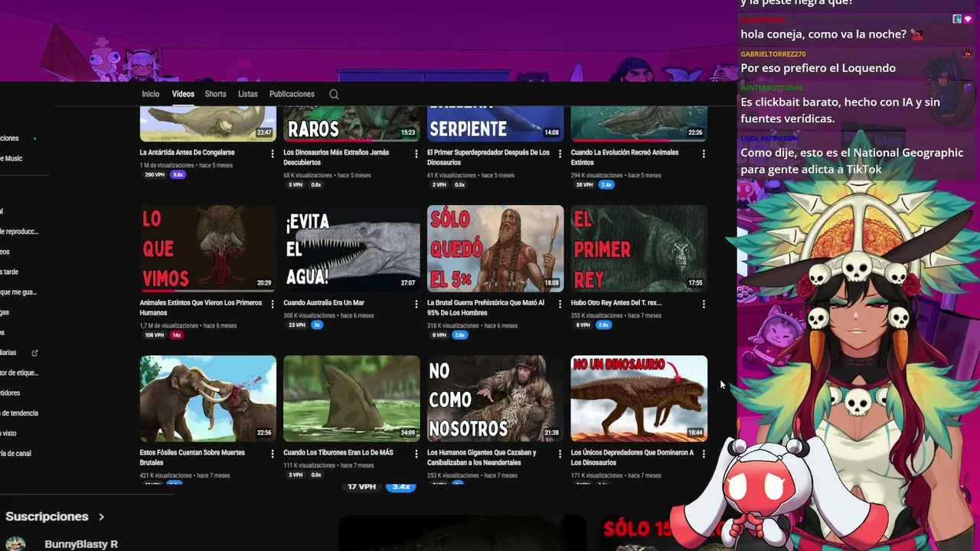The image size is (980, 551).
Task: Open three-dot menu for 'Cuando Australia Era Un Mar'
Action: 416,304
